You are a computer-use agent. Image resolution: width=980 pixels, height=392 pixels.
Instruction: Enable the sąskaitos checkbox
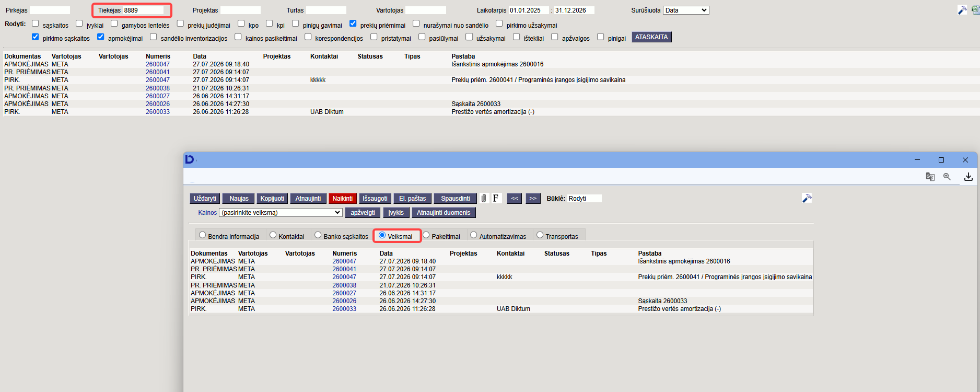coord(36,24)
